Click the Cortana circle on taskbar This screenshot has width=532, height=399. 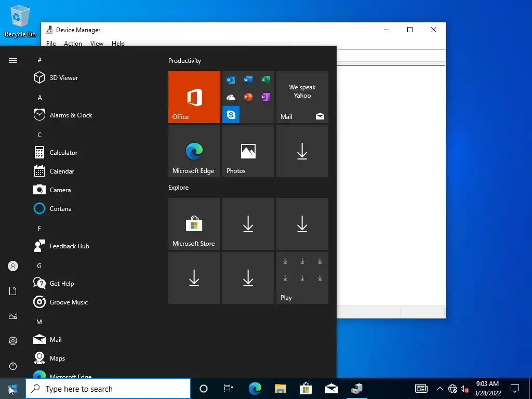204,389
